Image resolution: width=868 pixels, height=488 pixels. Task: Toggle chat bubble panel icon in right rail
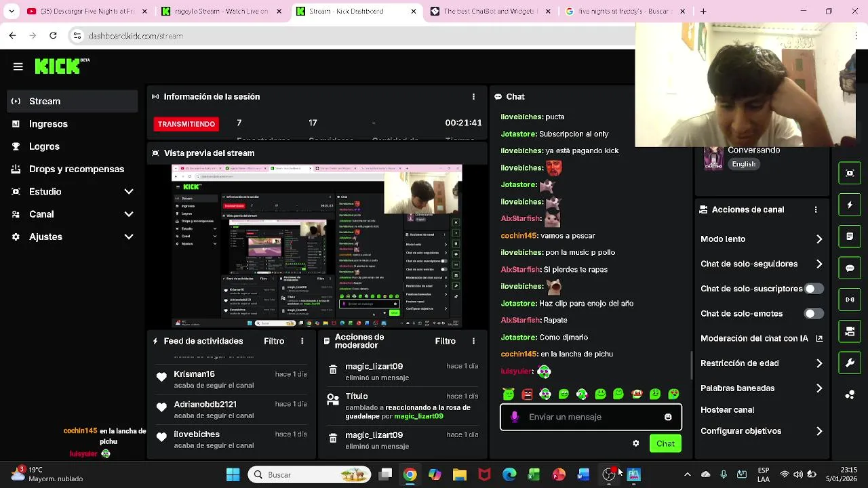pos(850,268)
